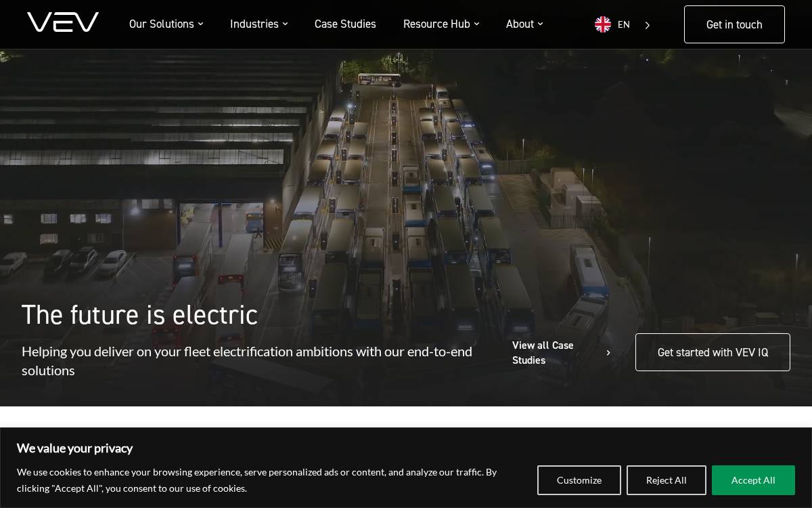Expand the Industries dropdown chevron
This screenshot has height=508, width=812.
pyautogui.click(x=285, y=24)
